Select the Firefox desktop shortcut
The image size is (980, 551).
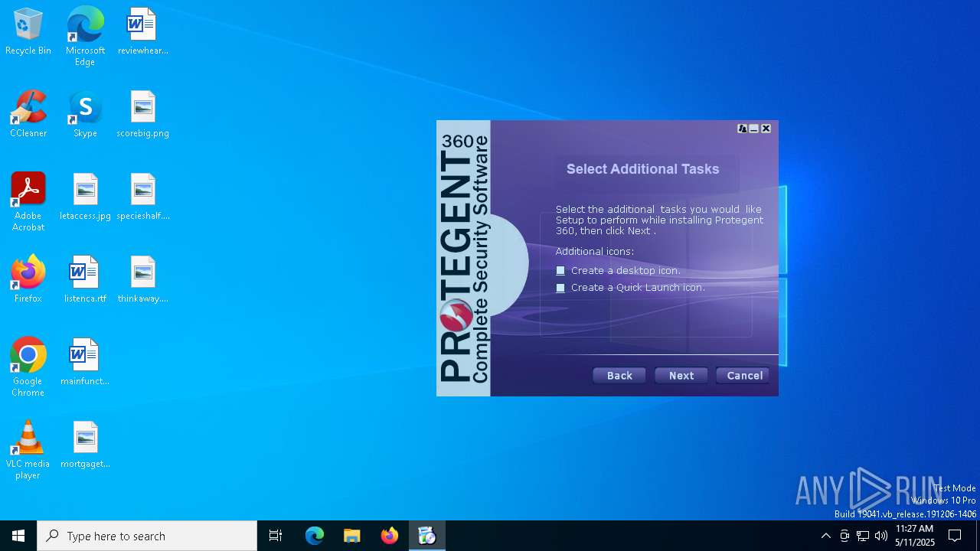(28, 280)
